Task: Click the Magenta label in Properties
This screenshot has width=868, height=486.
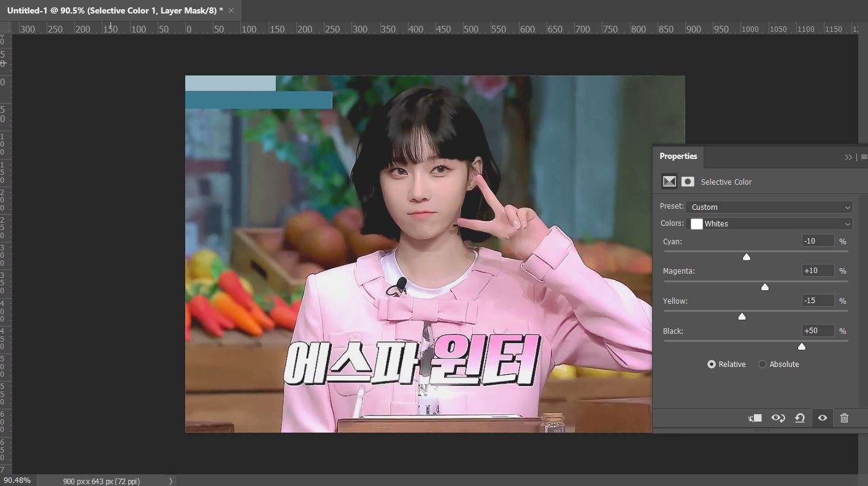Action: click(x=678, y=271)
